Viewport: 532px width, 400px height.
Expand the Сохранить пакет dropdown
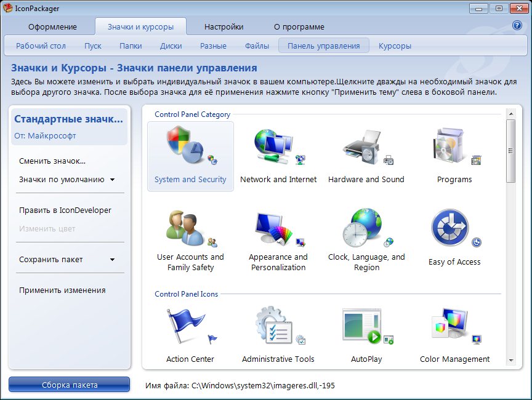112,260
